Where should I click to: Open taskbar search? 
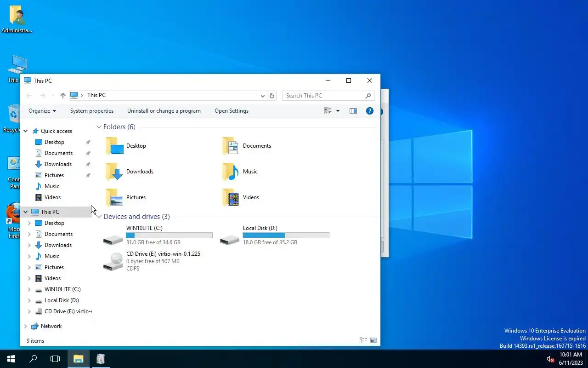(33, 359)
